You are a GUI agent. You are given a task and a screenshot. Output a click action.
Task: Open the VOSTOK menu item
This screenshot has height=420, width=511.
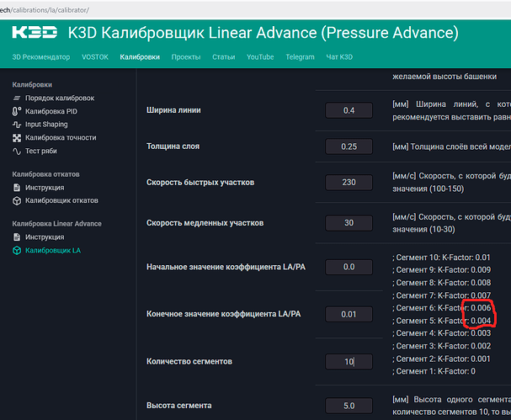95,57
